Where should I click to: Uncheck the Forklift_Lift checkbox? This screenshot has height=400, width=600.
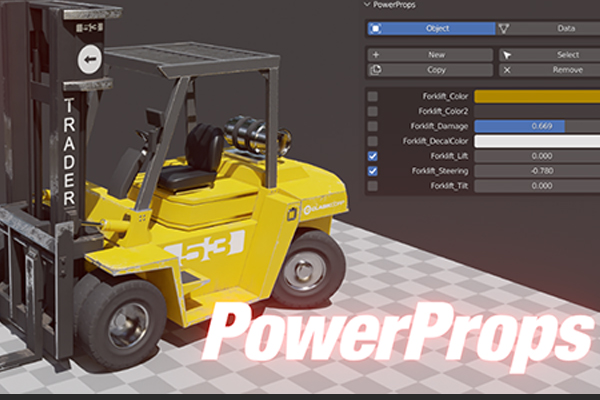coord(373,156)
